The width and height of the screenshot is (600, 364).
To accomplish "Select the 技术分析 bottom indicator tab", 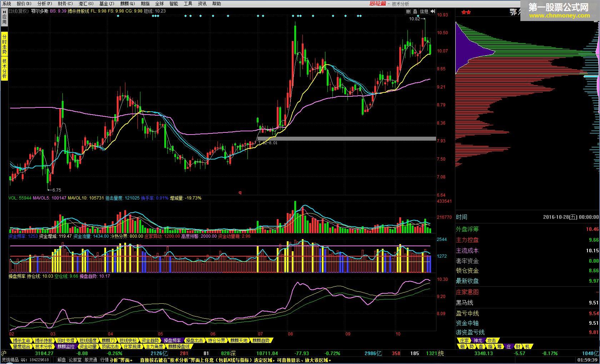I will tap(44, 346).
